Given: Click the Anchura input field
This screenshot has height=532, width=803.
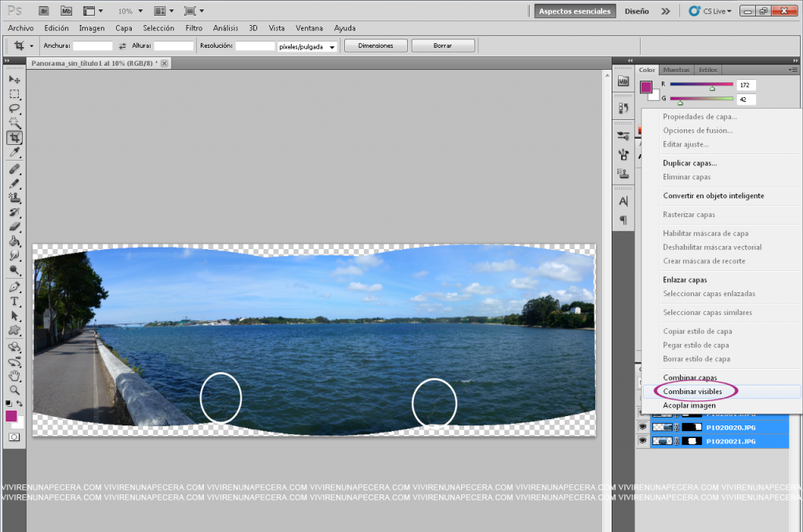Looking at the screenshot, I should coord(93,46).
